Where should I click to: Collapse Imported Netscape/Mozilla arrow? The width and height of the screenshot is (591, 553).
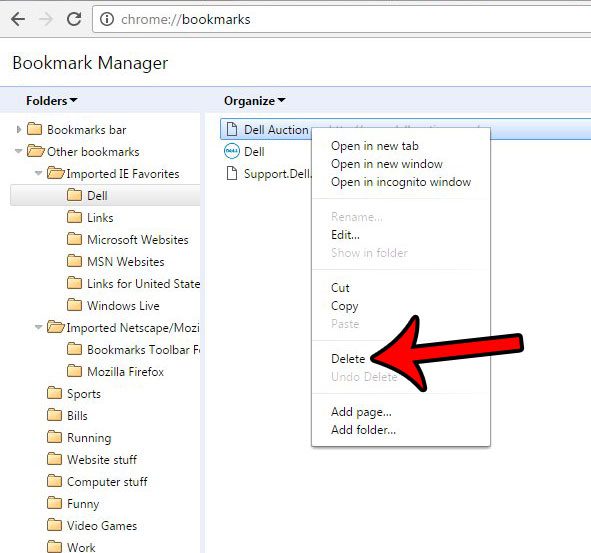tap(38, 327)
